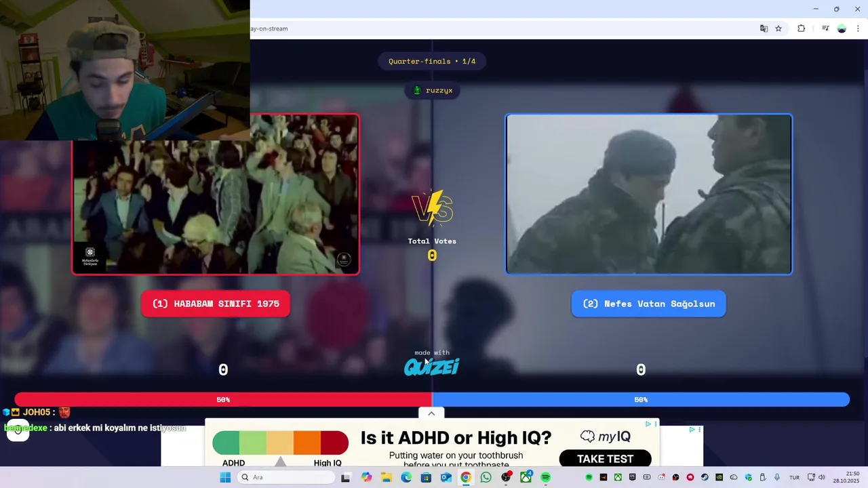Click the JOH05 chat username
The image size is (868, 488).
pyautogui.click(x=37, y=412)
